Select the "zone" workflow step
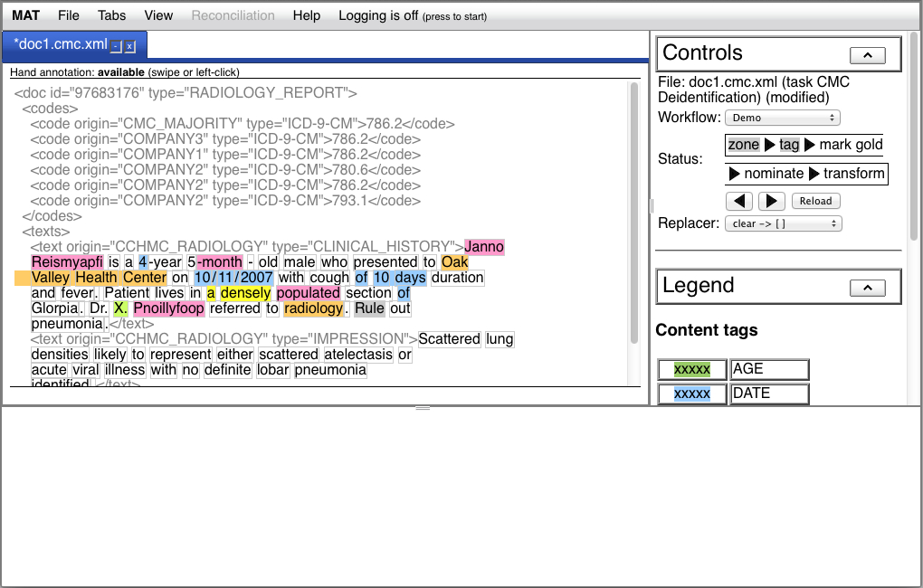Viewport: 923px width, 588px height. click(743, 145)
